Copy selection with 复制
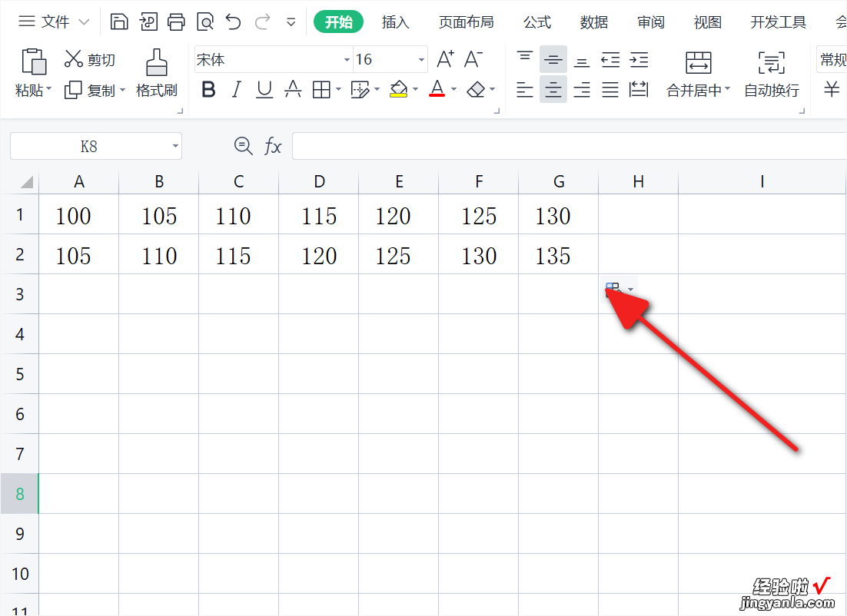The width and height of the screenshot is (847, 616). tap(90, 90)
